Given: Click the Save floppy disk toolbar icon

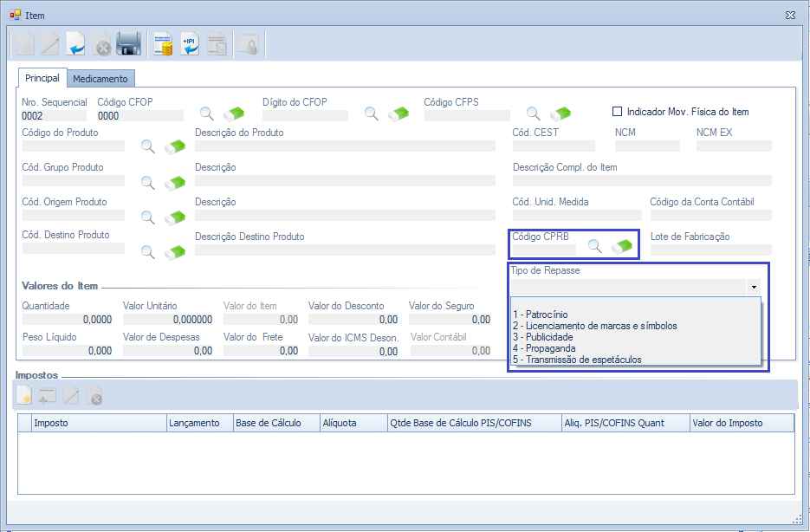Looking at the screenshot, I should coord(128,43).
